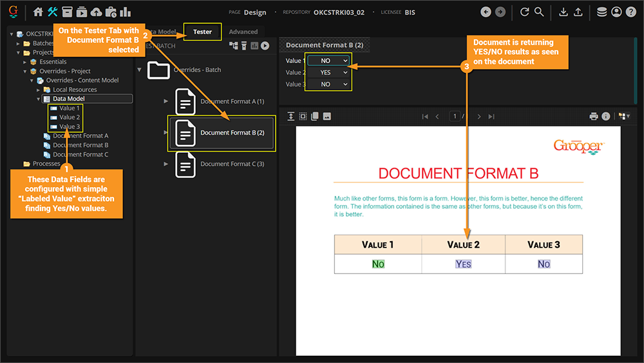Print the document with printer icon
This screenshot has height=363, width=644.
point(594,116)
